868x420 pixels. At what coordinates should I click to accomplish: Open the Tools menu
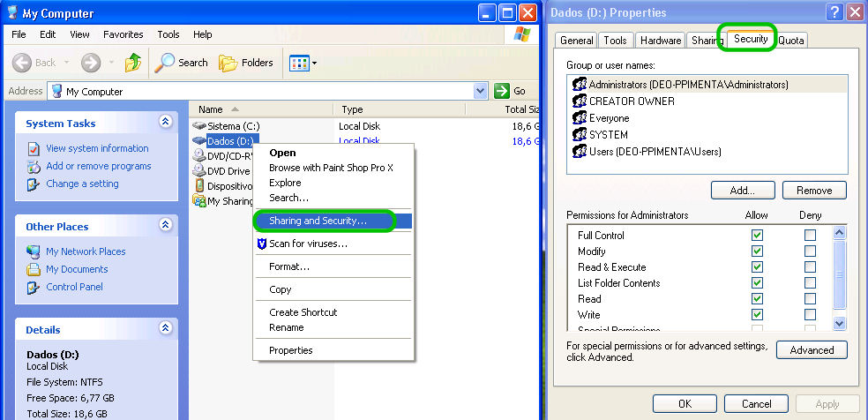click(x=168, y=34)
